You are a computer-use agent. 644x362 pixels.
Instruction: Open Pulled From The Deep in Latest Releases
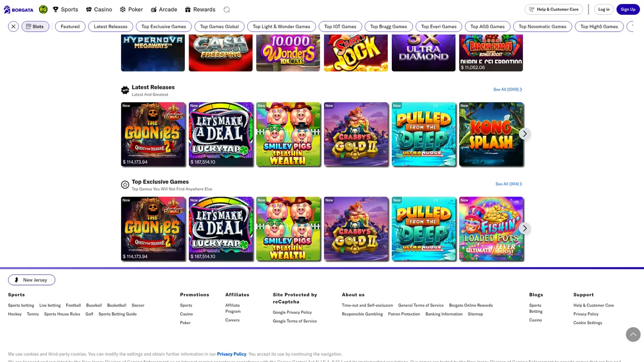[x=424, y=134]
